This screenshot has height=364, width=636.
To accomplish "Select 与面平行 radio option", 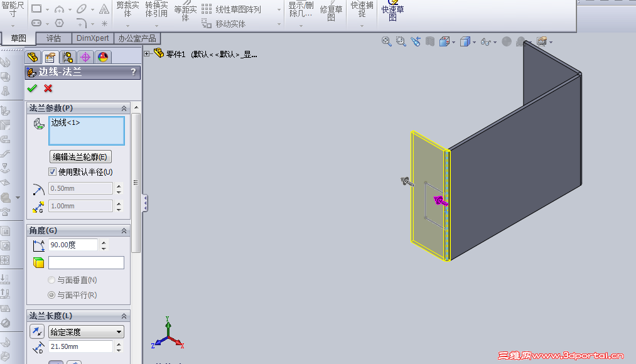I will point(51,295).
